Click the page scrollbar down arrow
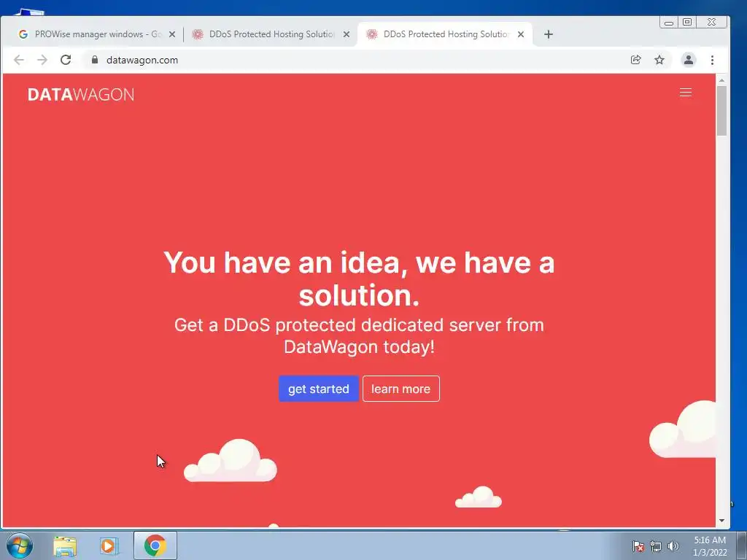 [721, 521]
